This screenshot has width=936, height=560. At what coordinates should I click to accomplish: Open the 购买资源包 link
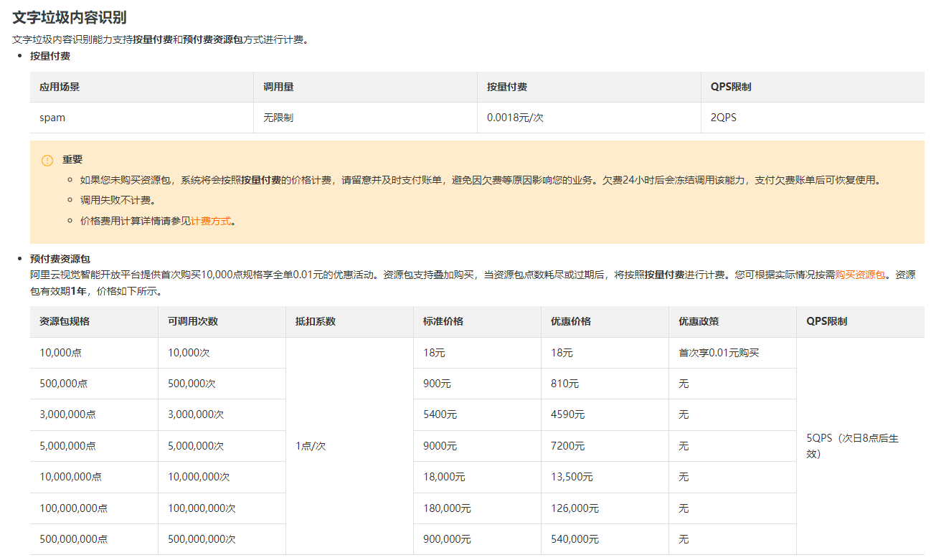click(860, 275)
